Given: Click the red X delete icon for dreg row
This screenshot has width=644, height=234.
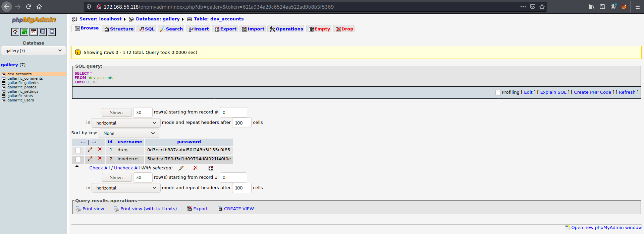Looking at the screenshot, I should (100, 150).
